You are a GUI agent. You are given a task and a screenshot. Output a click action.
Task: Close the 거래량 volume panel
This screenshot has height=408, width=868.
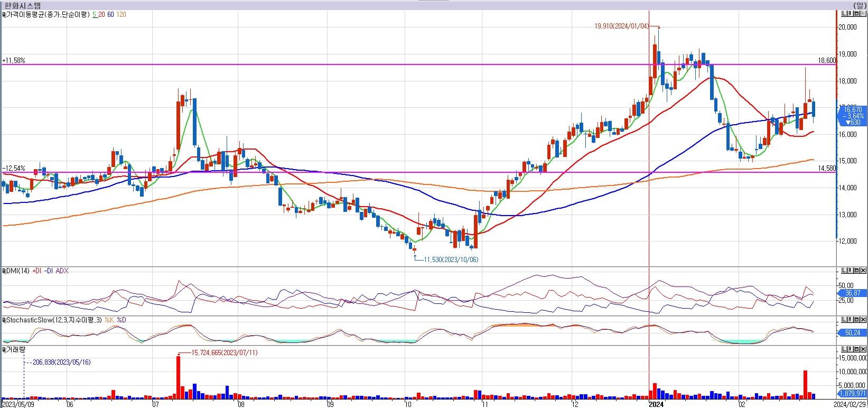click(863, 349)
